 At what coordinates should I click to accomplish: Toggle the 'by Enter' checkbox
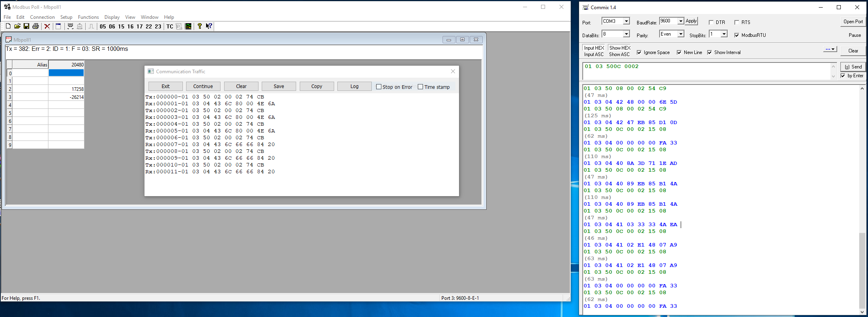click(x=843, y=76)
